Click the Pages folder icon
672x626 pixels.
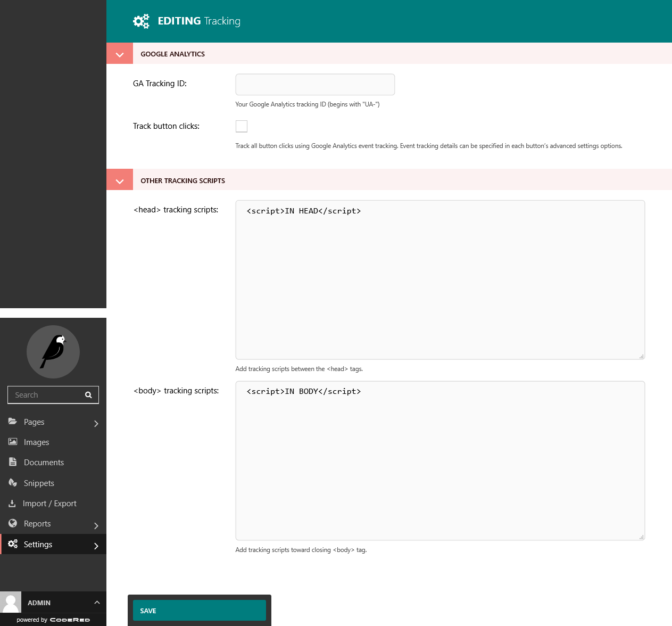point(13,421)
